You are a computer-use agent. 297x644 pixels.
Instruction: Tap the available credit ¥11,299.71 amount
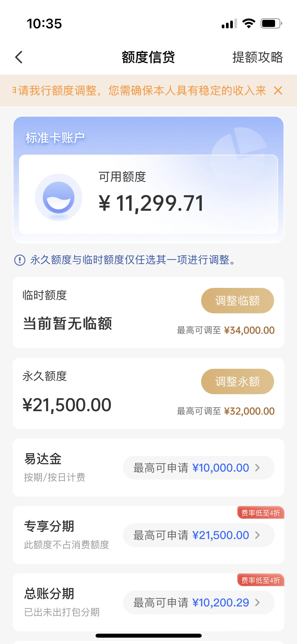coord(151,203)
